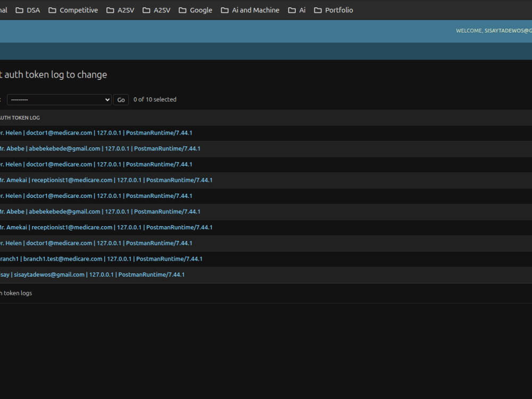Open the branch1.test@medicare.com log entry

tap(101, 259)
